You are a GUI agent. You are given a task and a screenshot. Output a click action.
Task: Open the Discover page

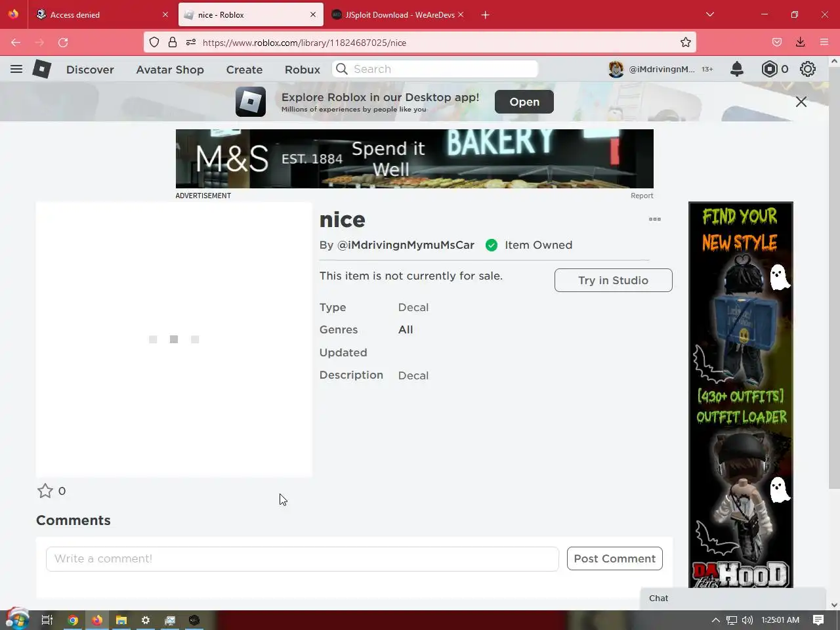coord(90,70)
